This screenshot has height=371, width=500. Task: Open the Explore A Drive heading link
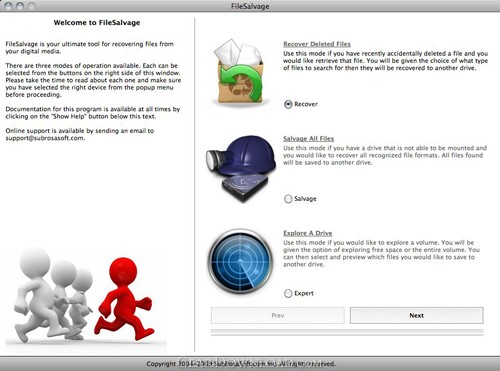coord(307,233)
